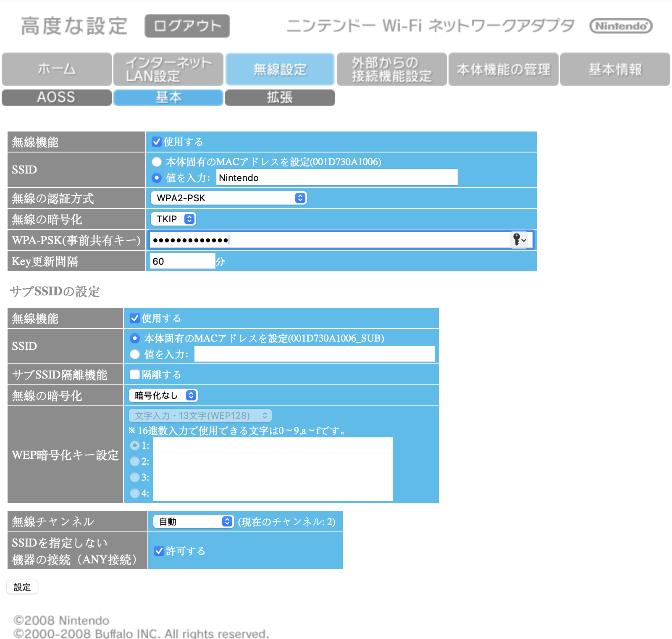Image resolution: width=672 pixels, height=639 pixels.
Task: Click WEP key 2 input field
Action: click(x=273, y=461)
